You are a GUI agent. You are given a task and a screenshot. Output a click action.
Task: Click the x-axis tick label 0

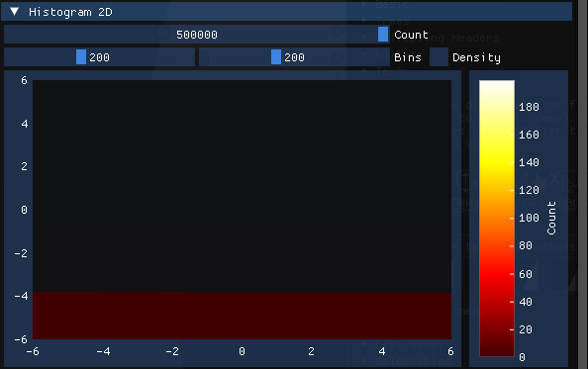point(242,351)
